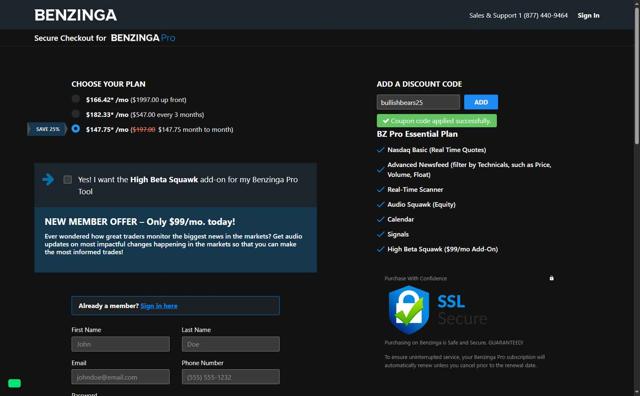Click checkmark beside High Beta Squawk add-on feature
This screenshot has width=640, height=396.
click(380, 249)
